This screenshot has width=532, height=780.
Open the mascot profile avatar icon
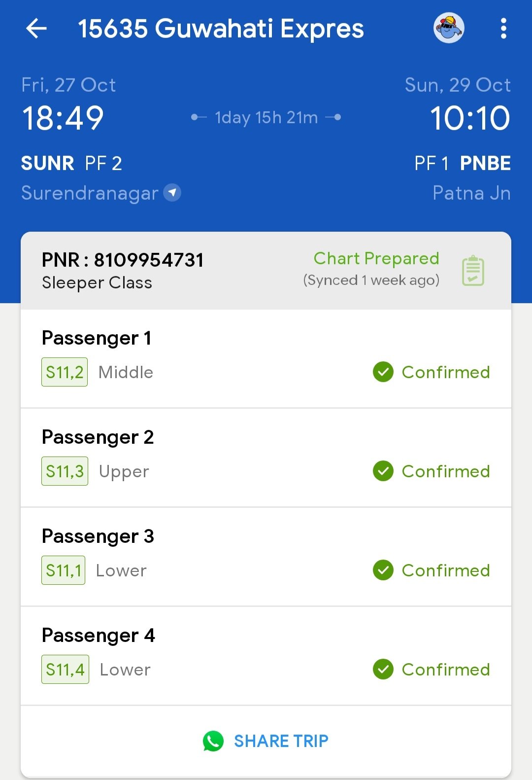(449, 28)
